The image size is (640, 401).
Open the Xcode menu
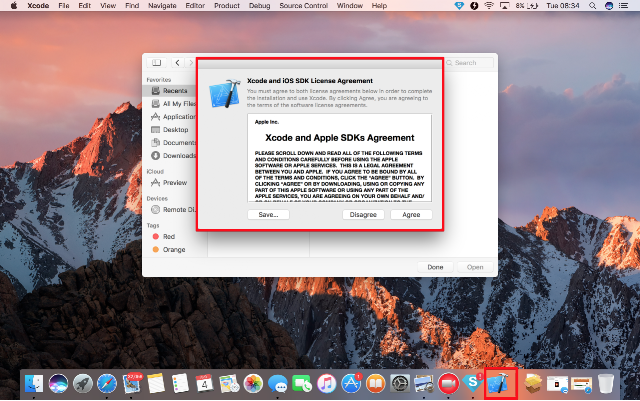[x=38, y=6]
